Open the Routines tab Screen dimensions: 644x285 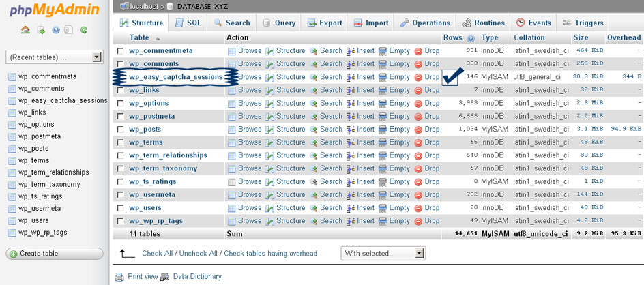(484, 22)
